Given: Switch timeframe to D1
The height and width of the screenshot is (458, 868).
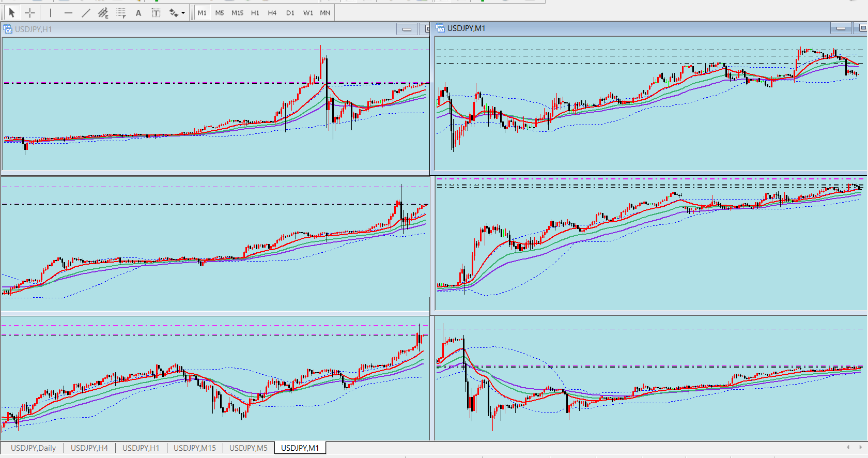Looking at the screenshot, I should pyautogui.click(x=290, y=13).
